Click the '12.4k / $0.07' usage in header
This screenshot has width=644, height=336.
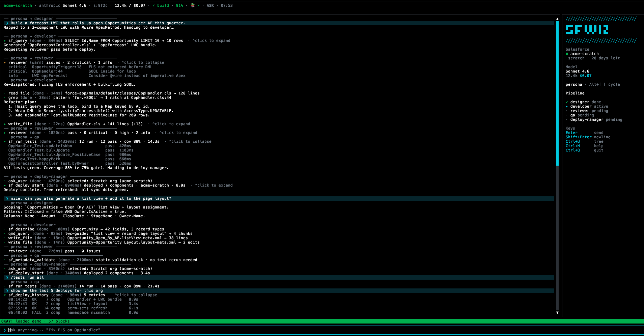point(130,5)
